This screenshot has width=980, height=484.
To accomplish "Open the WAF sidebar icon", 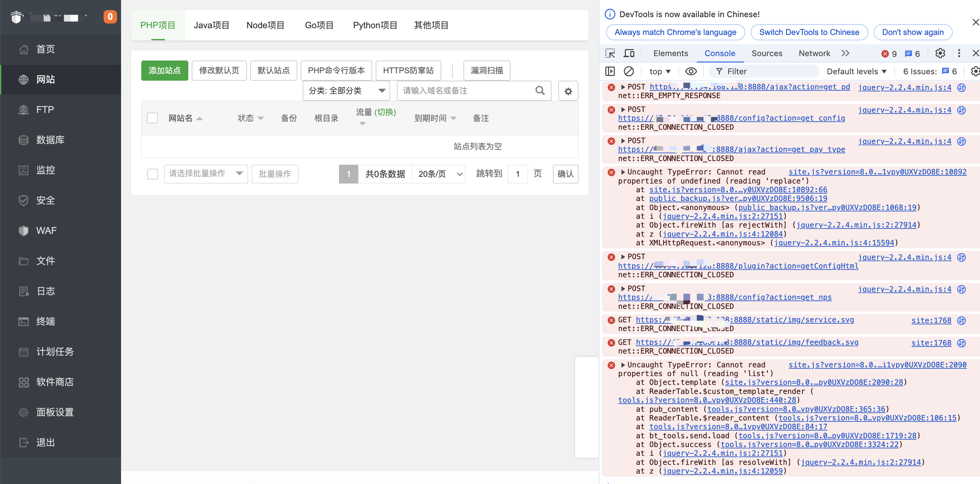I will pyautogui.click(x=24, y=231).
